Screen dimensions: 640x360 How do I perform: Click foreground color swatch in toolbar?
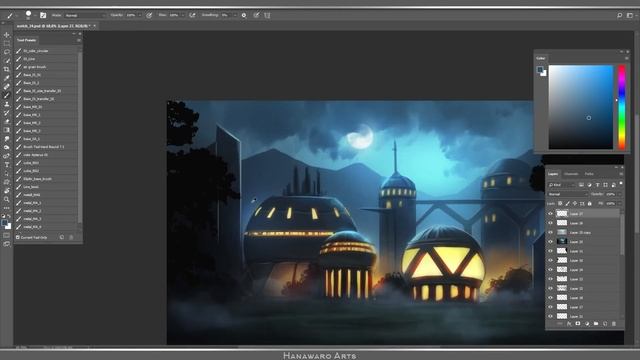tap(4, 223)
